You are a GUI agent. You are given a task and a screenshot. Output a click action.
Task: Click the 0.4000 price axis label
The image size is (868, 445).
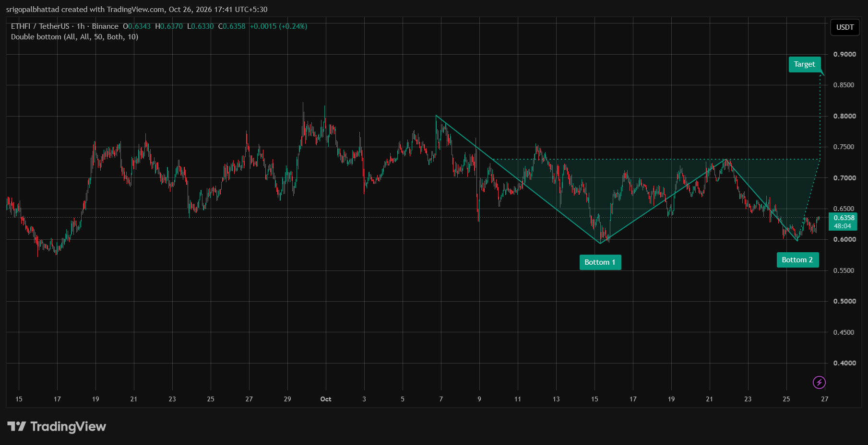pyautogui.click(x=844, y=363)
